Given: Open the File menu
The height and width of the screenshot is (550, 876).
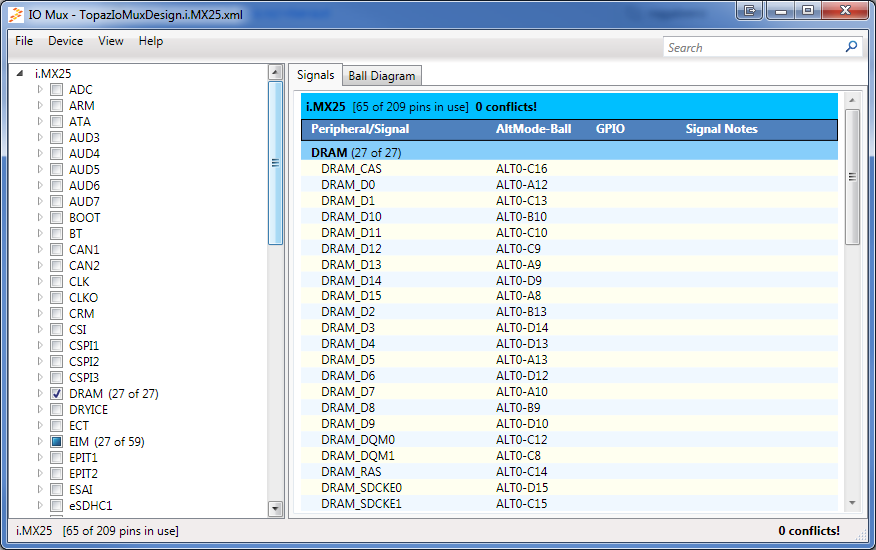Looking at the screenshot, I should [24, 41].
